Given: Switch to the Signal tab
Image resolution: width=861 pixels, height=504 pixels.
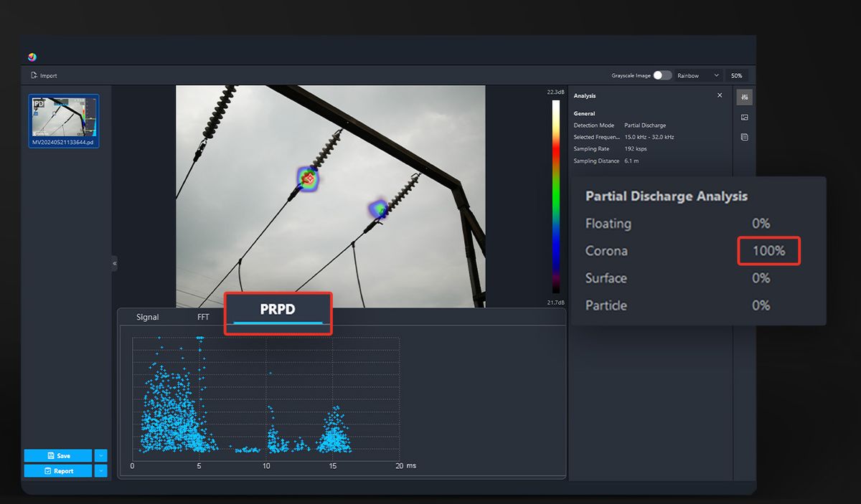Looking at the screenshot, I should [x=148, y=317].
